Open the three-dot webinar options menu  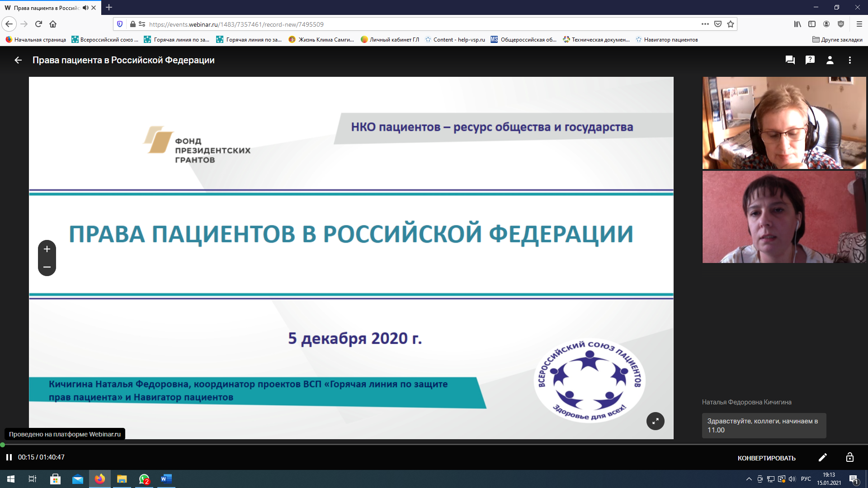[x=849, y=60]
